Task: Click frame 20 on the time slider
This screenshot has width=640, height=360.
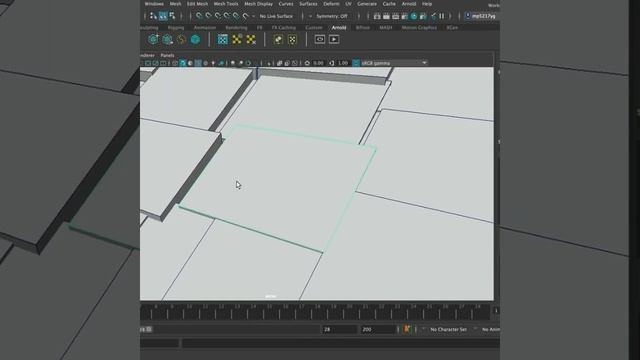Action: [x=349, y=312]
